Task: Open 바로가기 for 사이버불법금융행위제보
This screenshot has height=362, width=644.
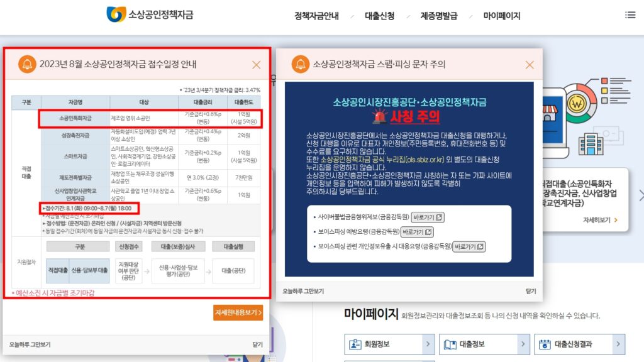Action: [x=428, y=217]
